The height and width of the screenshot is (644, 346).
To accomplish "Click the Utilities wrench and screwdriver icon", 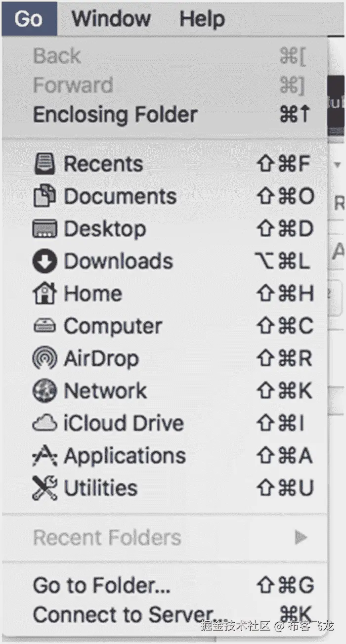I will tap(45, 488).
